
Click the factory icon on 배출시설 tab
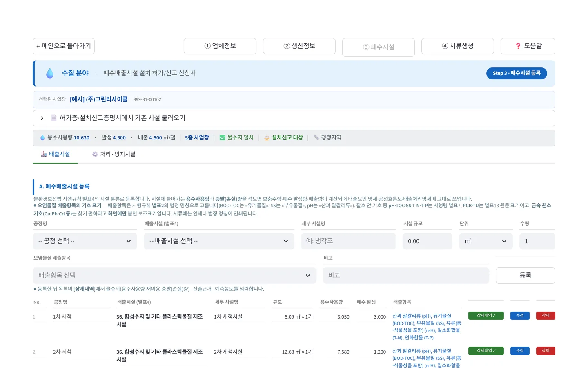pyautogui.click(x=44, y=154)
